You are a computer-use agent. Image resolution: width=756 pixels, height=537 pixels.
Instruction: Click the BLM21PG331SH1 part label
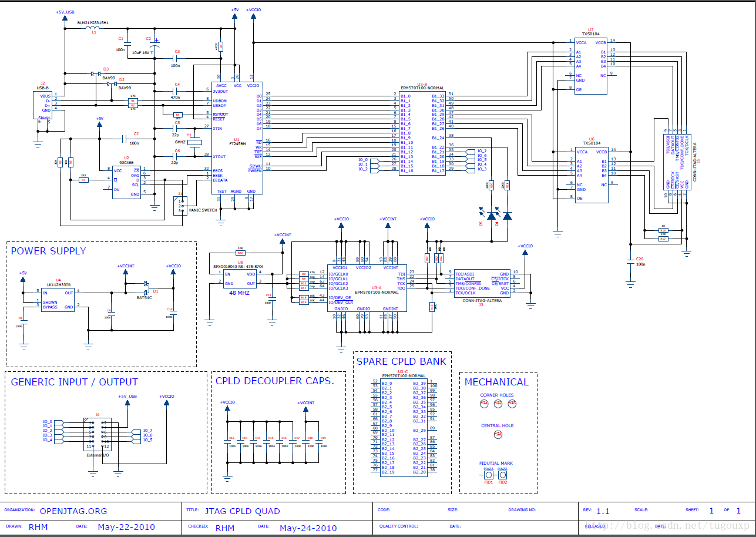pos(93,22)
